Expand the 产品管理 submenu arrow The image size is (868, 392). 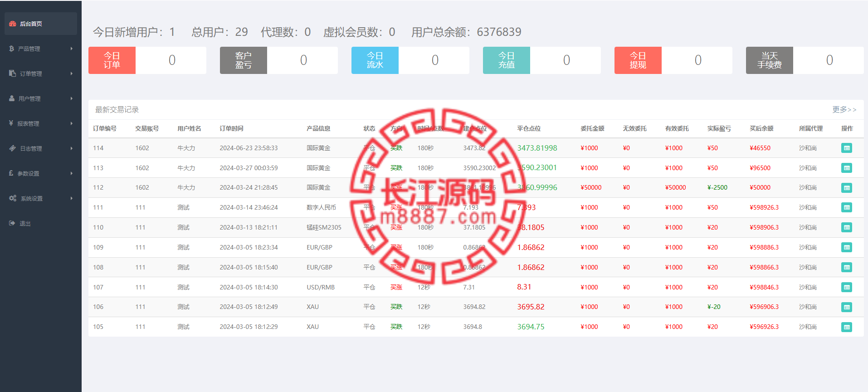pos(72,49)
